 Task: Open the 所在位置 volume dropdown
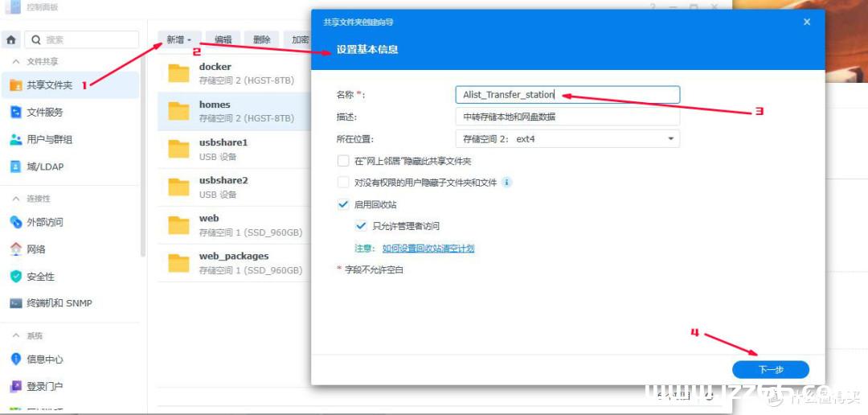[x=567, y=139]
